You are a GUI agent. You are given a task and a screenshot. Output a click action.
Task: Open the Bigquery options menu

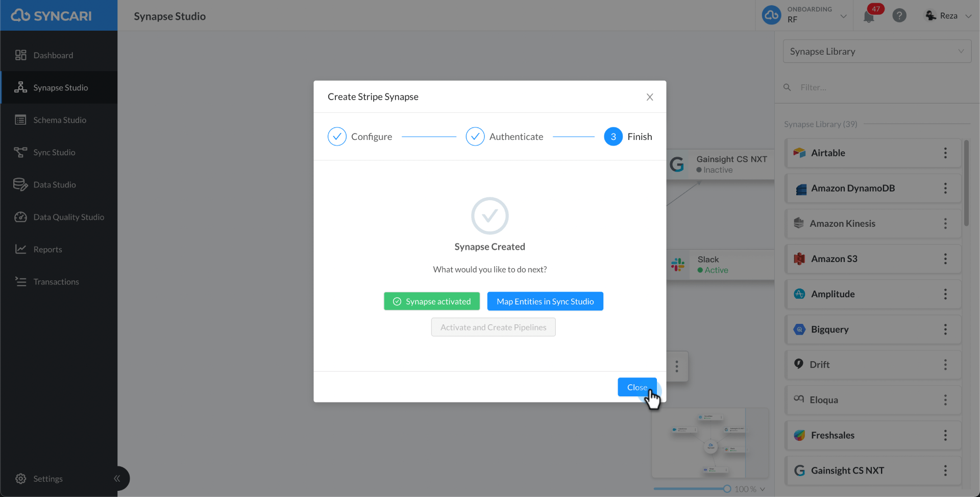pyautogui.click(x=945, y=329)
